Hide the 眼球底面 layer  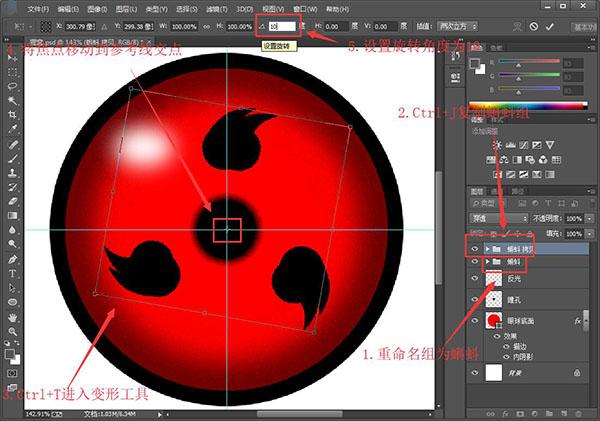click(475, 320)
